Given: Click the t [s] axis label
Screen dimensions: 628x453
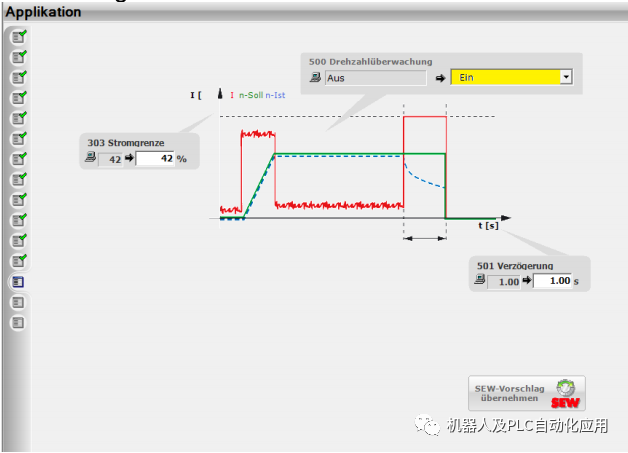Looking at the screenshot, I should (488, 225).
